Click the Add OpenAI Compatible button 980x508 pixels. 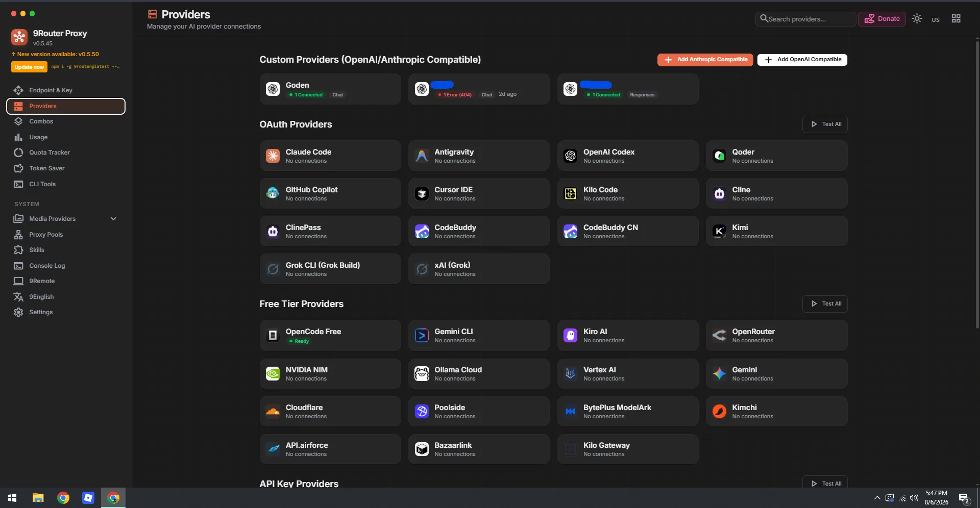coord(802,60)
